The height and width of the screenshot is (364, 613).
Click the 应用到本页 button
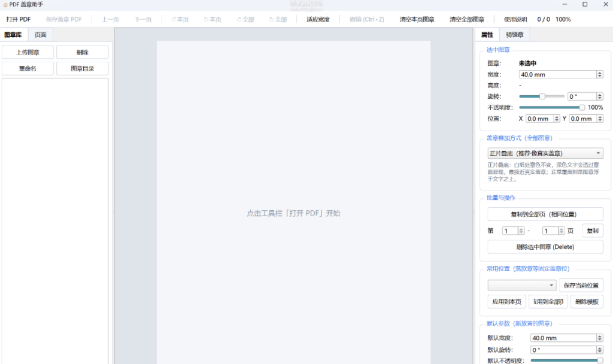(x=506, y=302)
